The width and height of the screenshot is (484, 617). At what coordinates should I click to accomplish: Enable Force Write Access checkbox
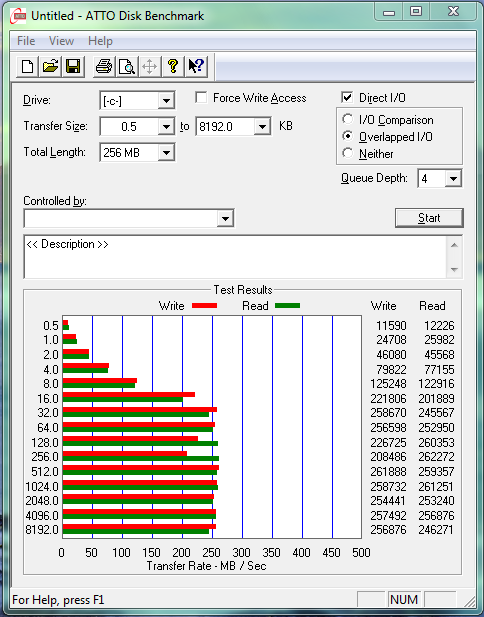click(x=201, y=97)
